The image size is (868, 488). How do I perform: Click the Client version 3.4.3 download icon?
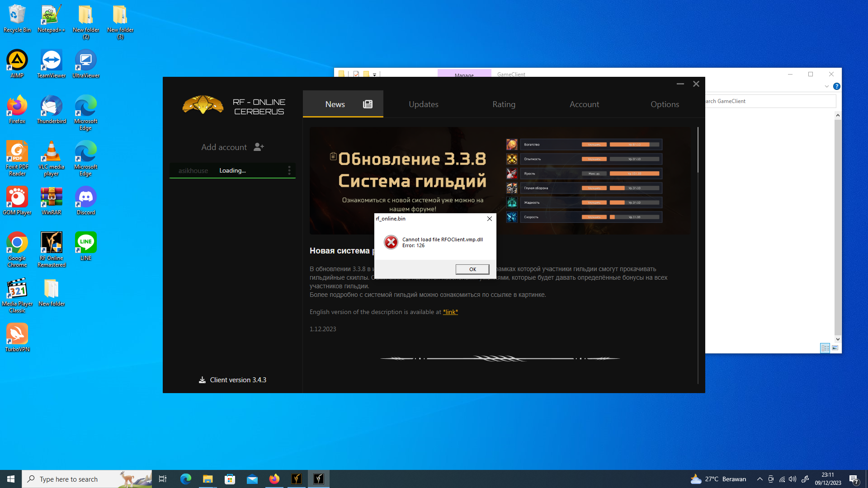coord(202,380)
